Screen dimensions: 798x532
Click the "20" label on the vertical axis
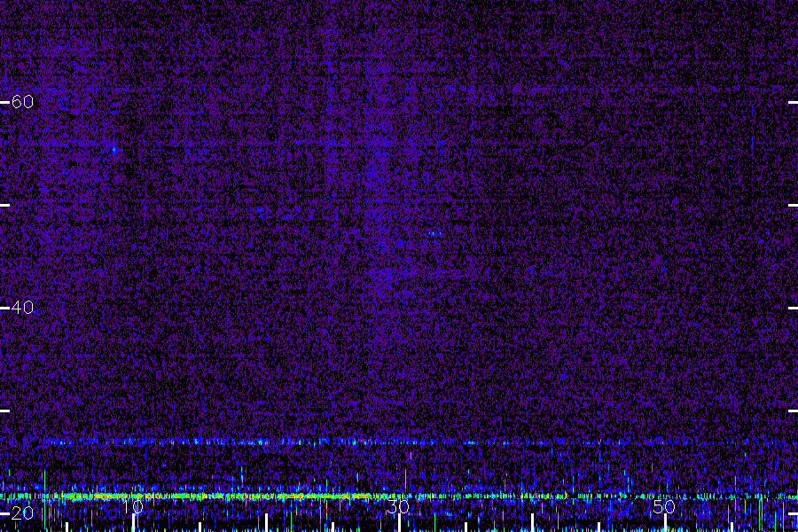[22, 513]
